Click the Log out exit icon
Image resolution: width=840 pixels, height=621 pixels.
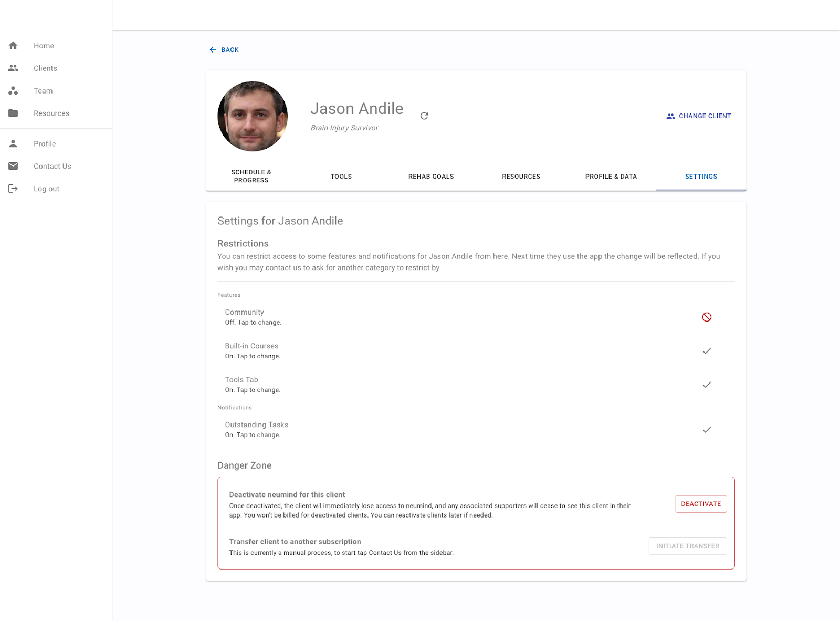coord(13,189)
